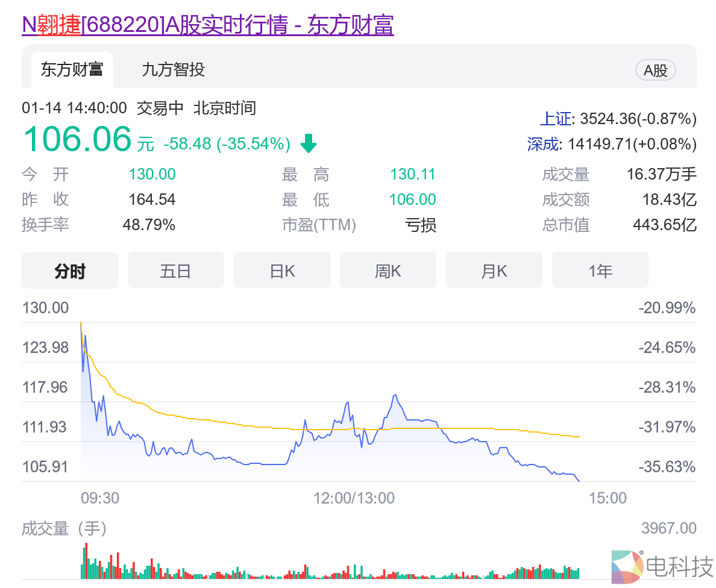Select the 东方财富 tab
Image resolution: width=716 pixels, height=588 pixels.
pos(72,70)
